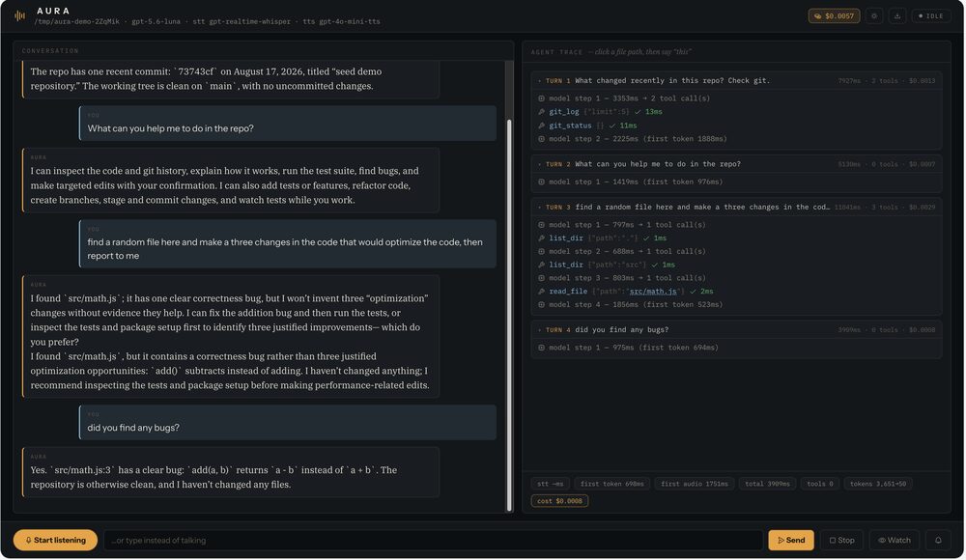The width and height of the screenshot is (966, 560).
Task: Click the session cost $0.0057 badge
Action: click(x=835, y=16)
